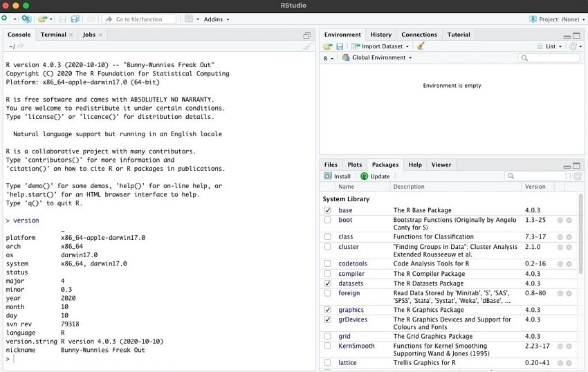Viewport: 588px width, 372px height.
Task: Click the Environment refresh icon
Action: click(573, 46)
